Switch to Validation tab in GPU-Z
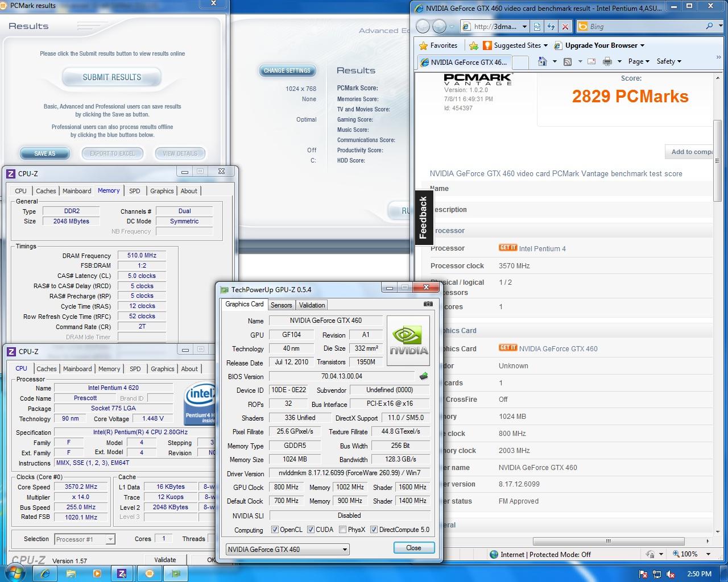 pyautogui.click(x=312, y=305)
